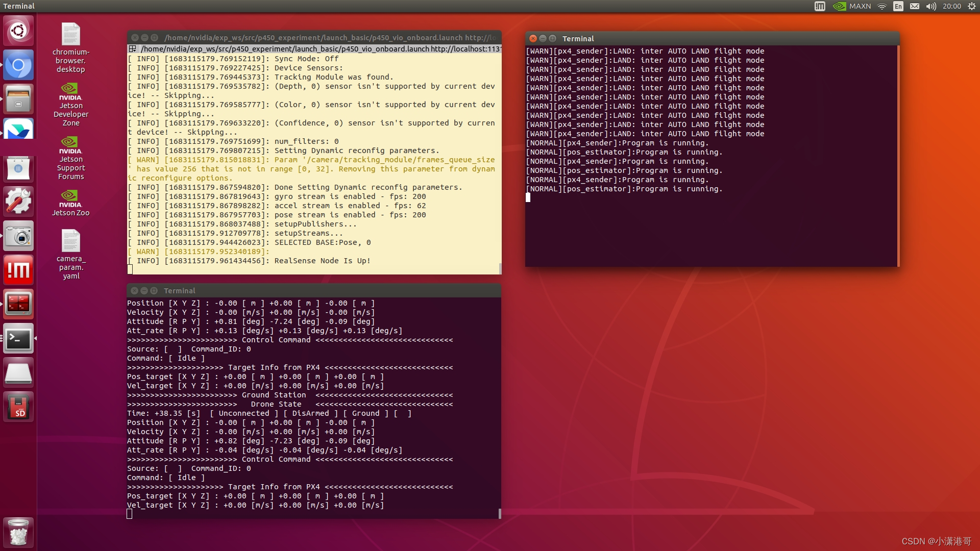Open the red Terminator terminal icon
This screenshot has height=551, width=980.
(18, 304)
